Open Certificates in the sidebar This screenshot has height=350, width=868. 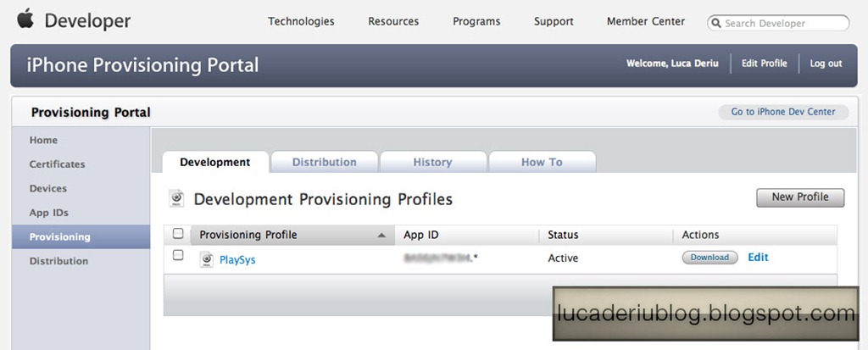pos(57,164)
